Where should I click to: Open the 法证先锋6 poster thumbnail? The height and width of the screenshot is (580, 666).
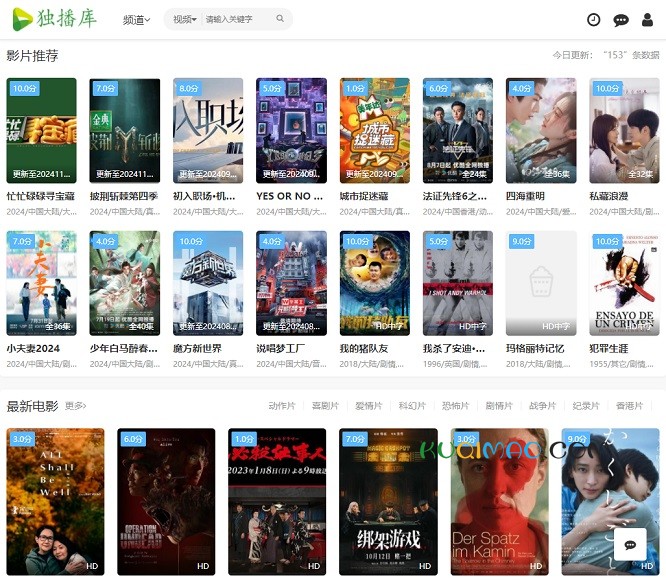pyautogui.click(x=457, y=130)
